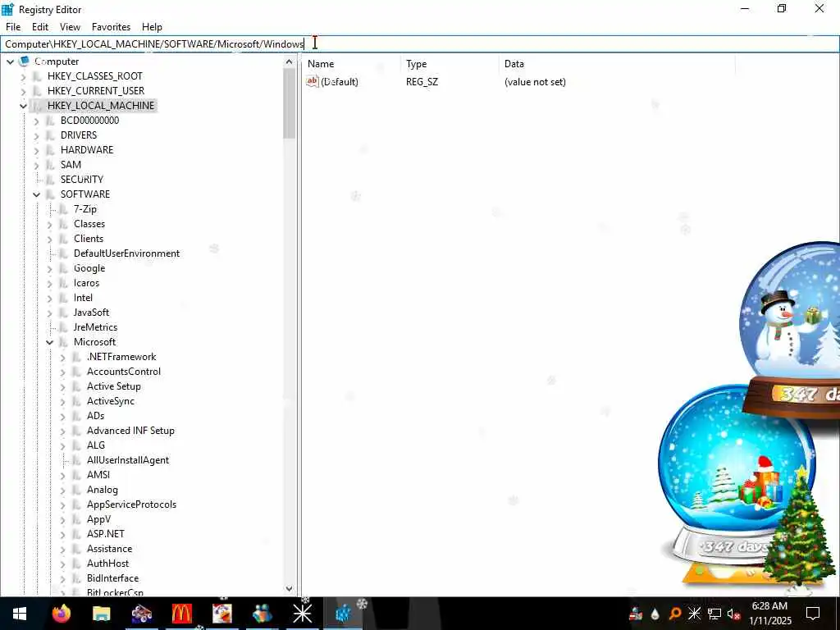
Task: Select the SAM key
Action: [x=71, y=164]
